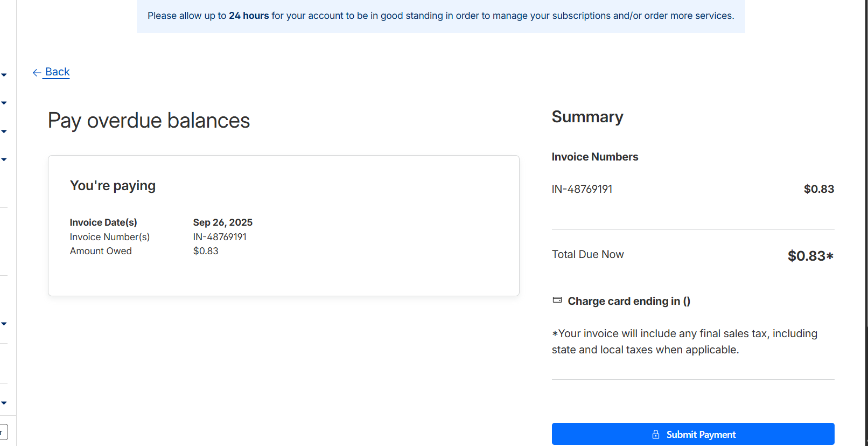The image size is (868, 446).
Task: Click the cut-off button at sidebar bottom
Action: click(3, 432)
